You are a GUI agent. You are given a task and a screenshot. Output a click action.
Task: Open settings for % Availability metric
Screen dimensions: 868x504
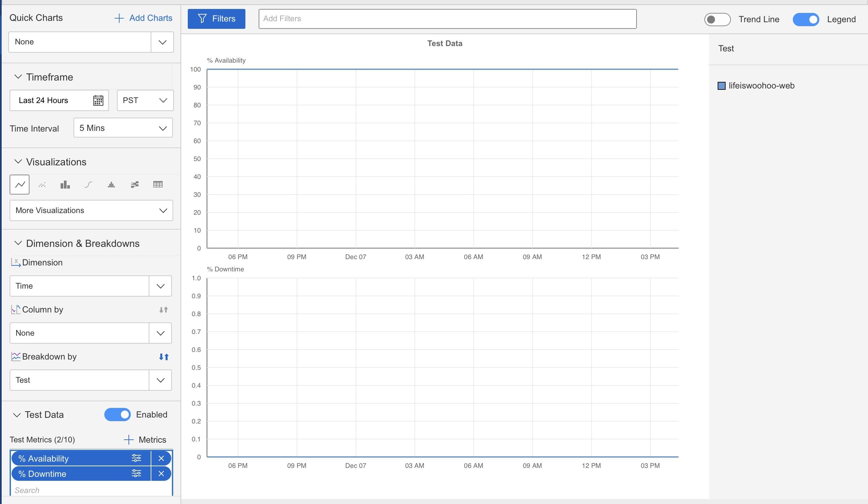click(136, 458)
